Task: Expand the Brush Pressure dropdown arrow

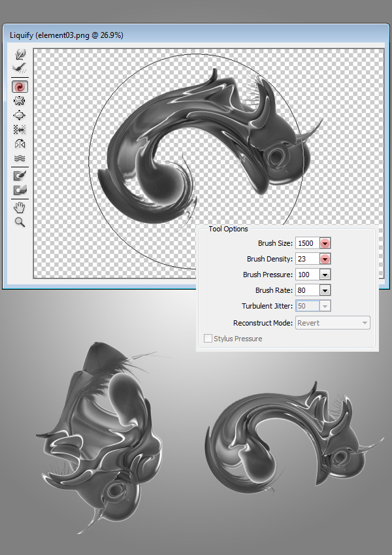Action: 325,275
